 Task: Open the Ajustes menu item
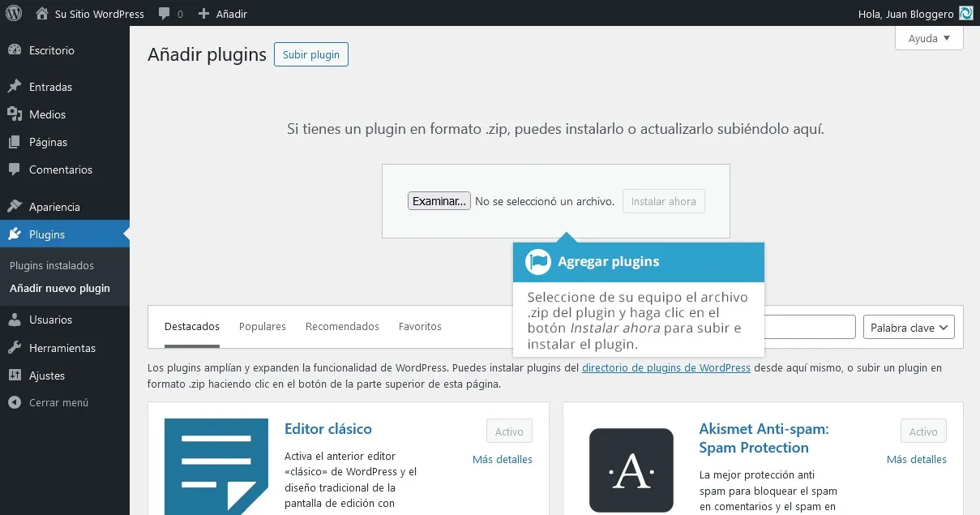point(65,376)
